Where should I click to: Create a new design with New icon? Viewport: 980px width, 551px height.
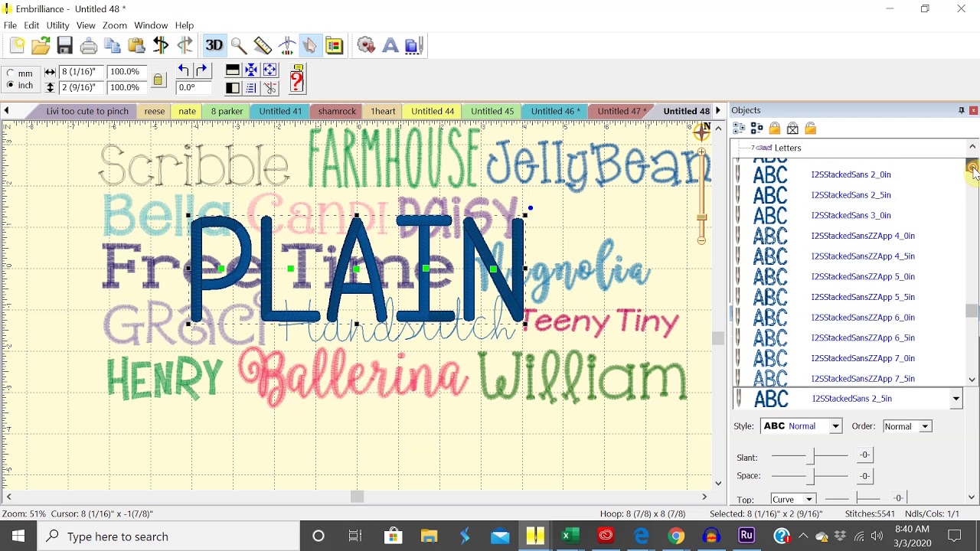point(17,46)
